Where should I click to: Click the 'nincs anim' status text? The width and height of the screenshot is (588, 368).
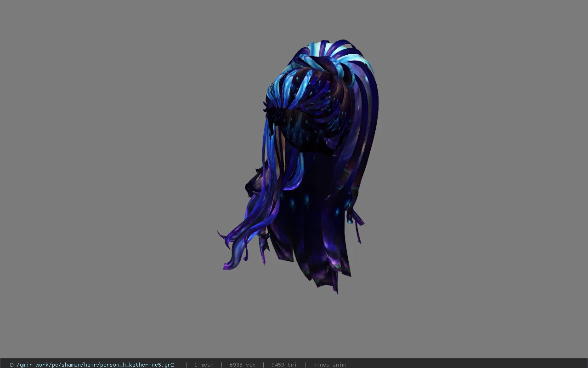(x=329, y=365)
